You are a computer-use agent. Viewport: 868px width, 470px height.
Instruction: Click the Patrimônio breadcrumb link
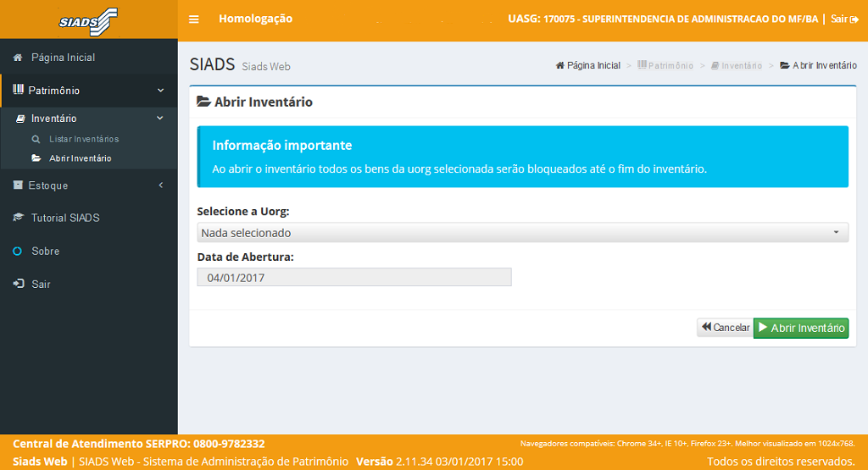point(665,65)
